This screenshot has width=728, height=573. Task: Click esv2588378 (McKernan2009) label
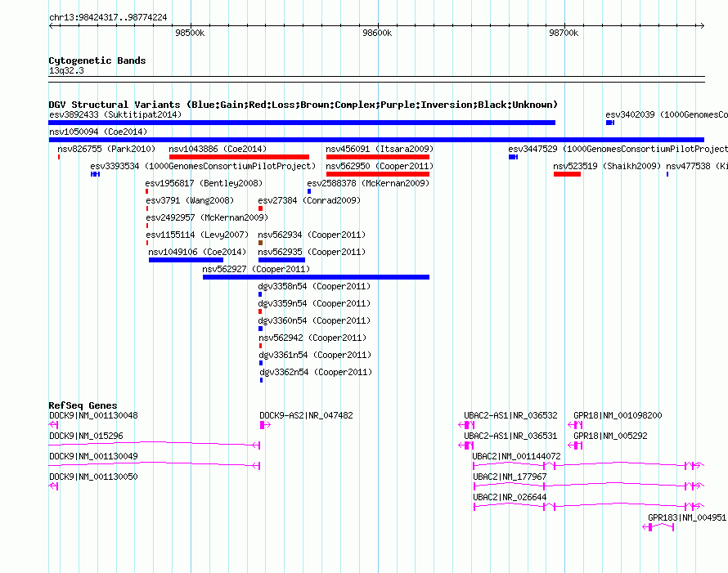tap(368, 183)
